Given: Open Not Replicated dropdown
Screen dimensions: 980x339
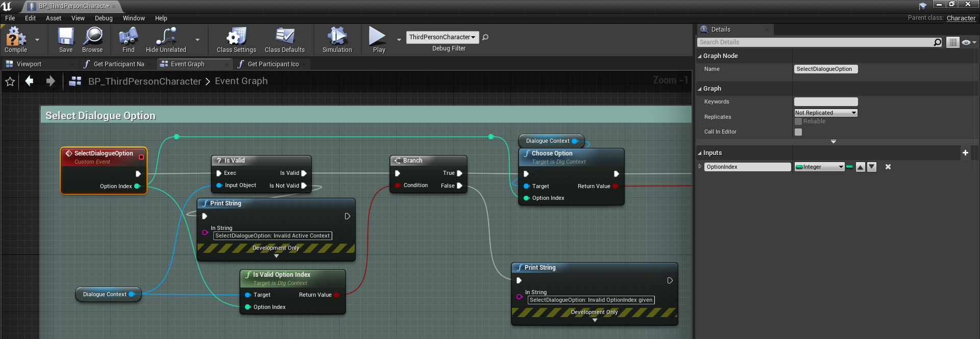Looking at the screenshot, I should (825, 113).
